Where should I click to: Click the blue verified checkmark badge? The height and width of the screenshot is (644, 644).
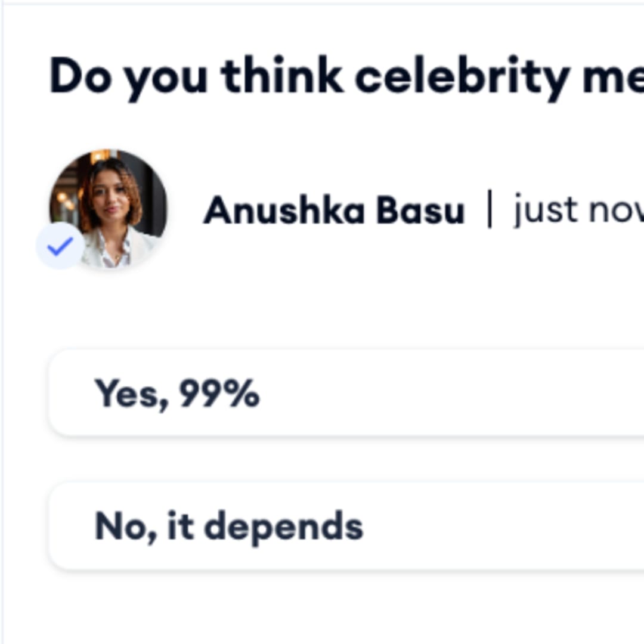click(x=60, y=246)
